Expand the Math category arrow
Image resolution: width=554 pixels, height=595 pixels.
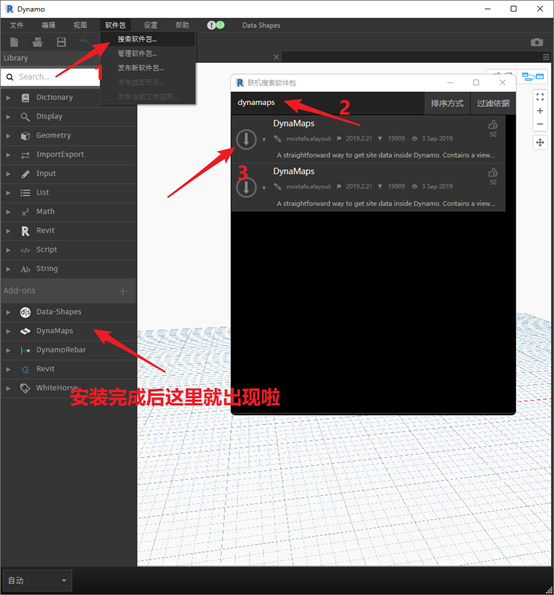(8, 212)
